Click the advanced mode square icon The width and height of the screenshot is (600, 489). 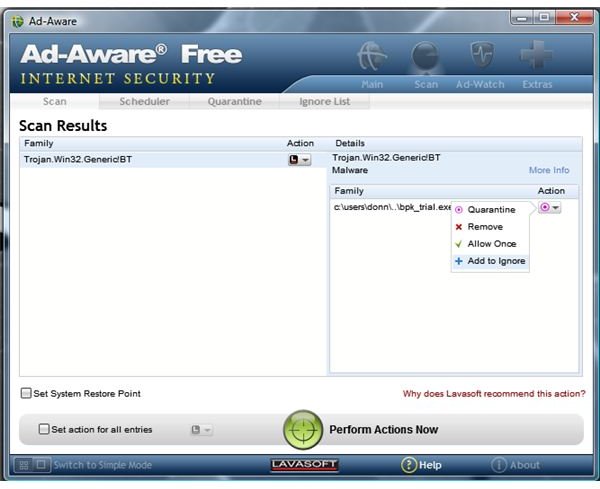click(x=41, y=465)
